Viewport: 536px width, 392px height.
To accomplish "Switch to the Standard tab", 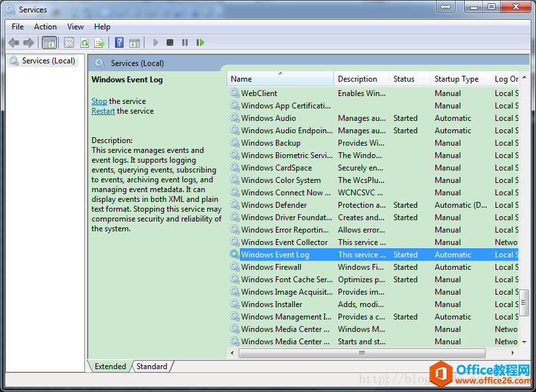I will (x=152, y=367).
